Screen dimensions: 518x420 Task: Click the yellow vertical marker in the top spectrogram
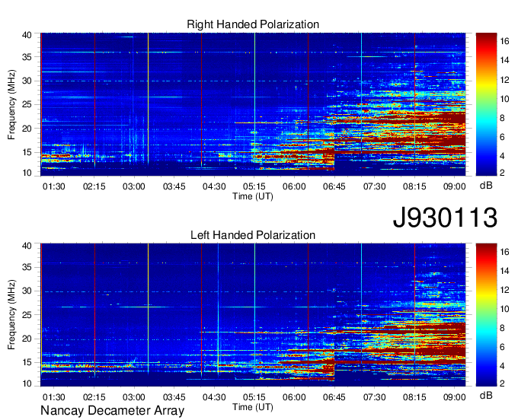(148, 99)
